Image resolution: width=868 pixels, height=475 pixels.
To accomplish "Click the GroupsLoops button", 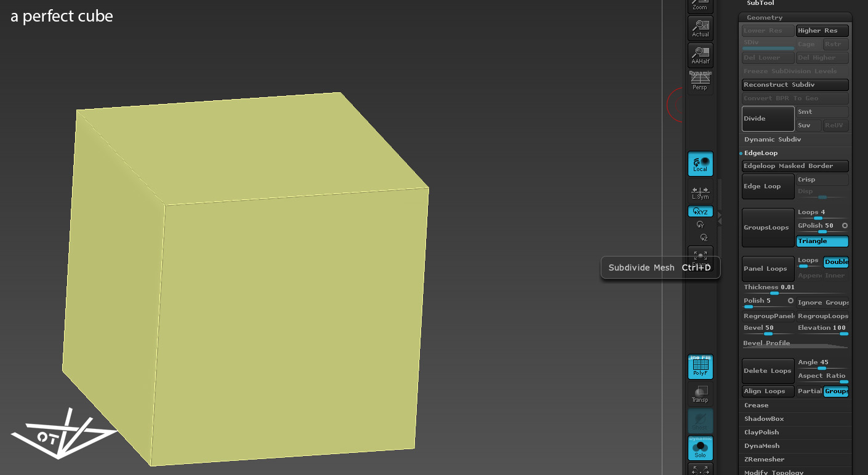I will pos(768,228).
